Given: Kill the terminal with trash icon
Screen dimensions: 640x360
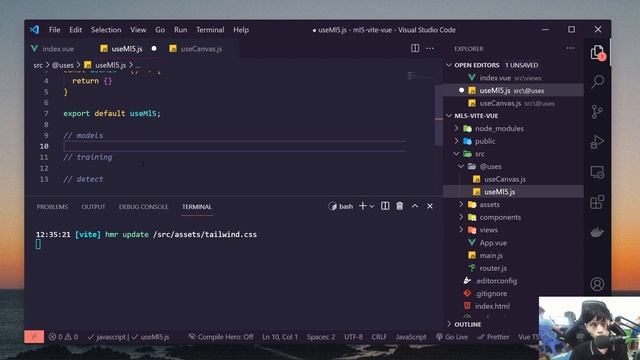Looking at the screenshot, I should click(x=400, y=206).
